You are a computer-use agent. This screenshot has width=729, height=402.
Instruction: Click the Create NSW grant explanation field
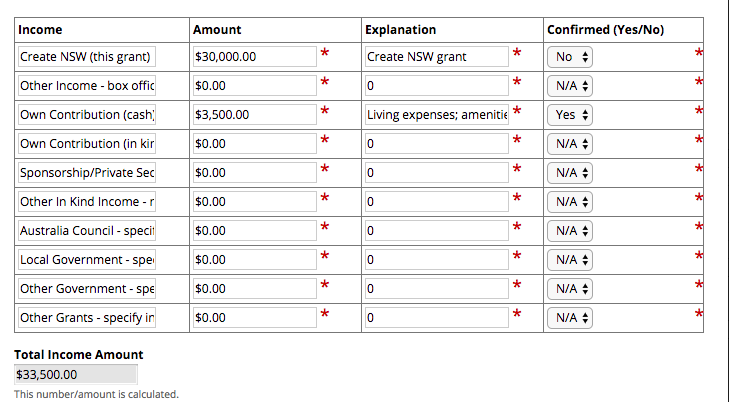436,57
